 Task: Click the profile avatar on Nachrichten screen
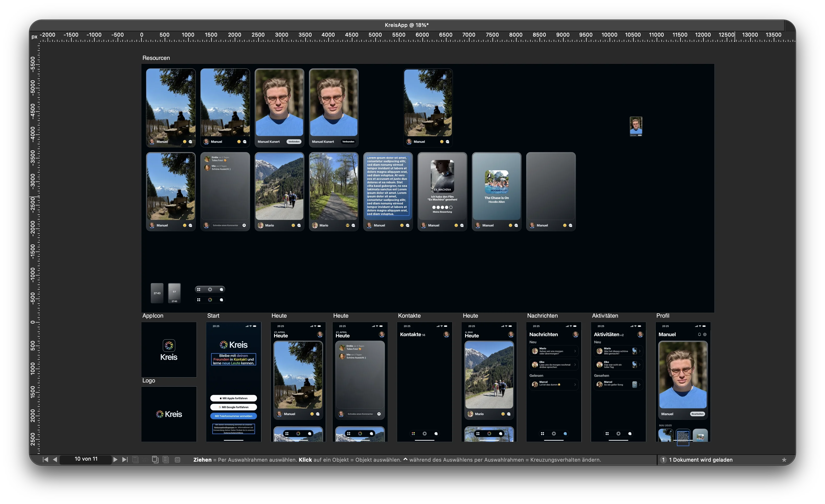point(576,335)
